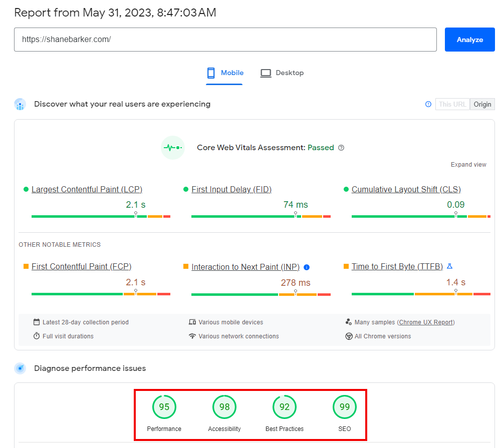The height and width of the screenshot is (448, 503).
Task: Click the experimental flask icon beside TTFB
Action: click(450, 266)
